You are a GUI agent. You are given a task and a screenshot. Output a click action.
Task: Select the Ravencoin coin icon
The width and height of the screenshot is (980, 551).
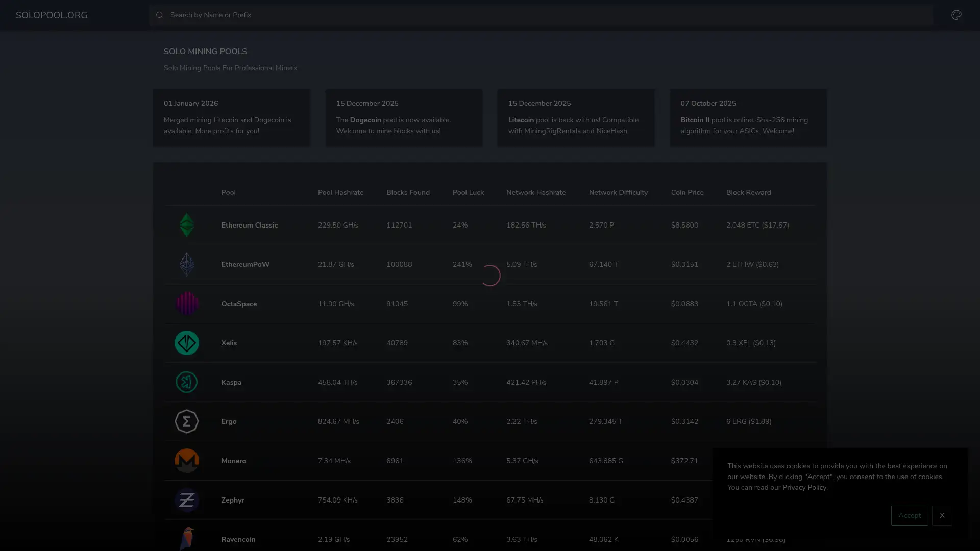tap(187, 539)
